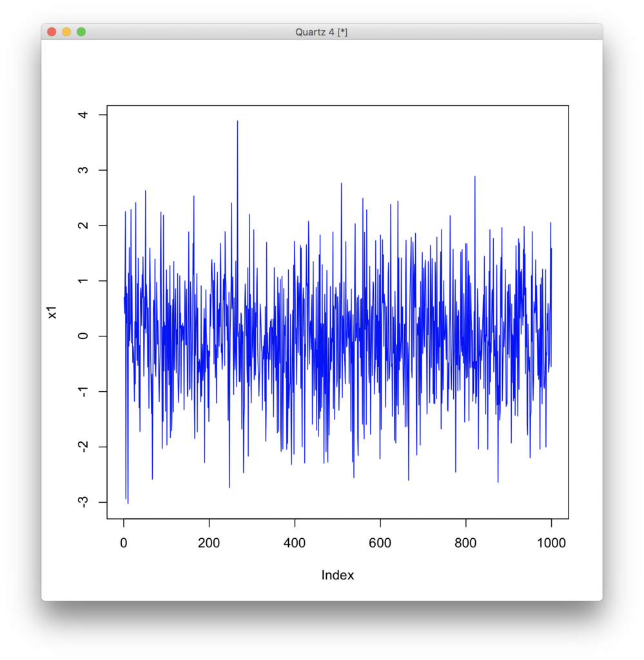Click the x-axis tick label '400'

pos(295,543)
